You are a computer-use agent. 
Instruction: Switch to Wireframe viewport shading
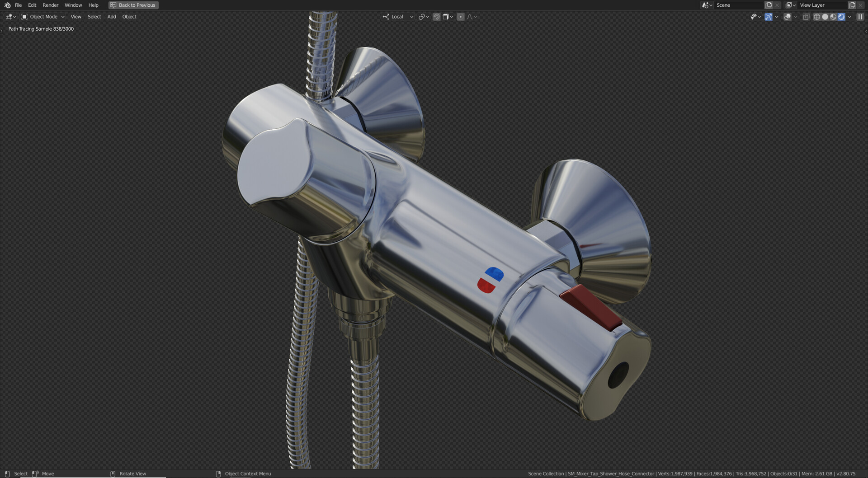(817, 17)
